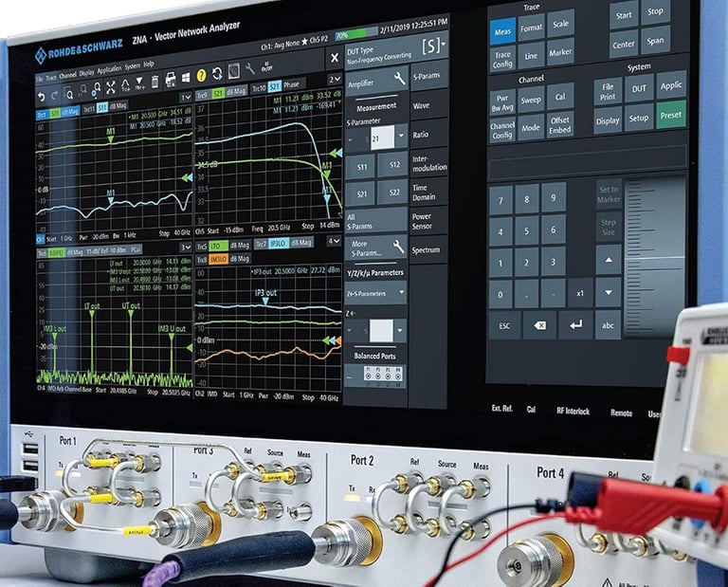Click the wrench icon in the toolbar
This screenshot has width=728, height=587.
coord(250,68)
